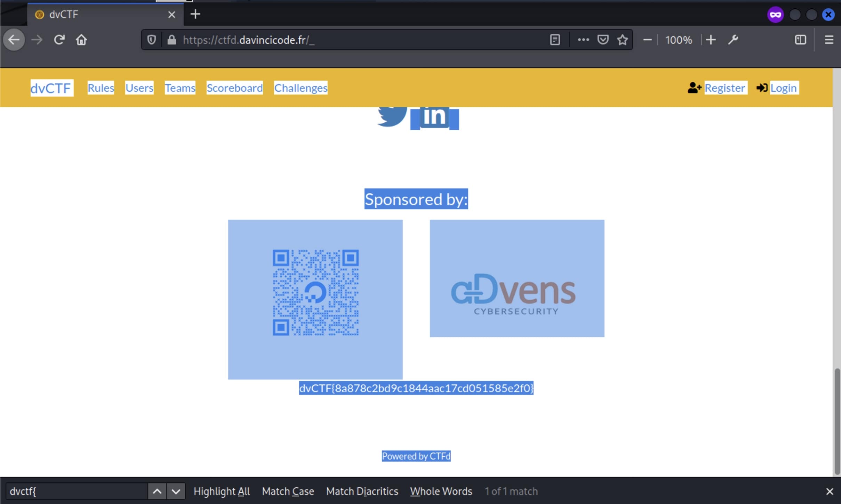Reload the current page
This screenshot has height=504, width=841.
59,40
